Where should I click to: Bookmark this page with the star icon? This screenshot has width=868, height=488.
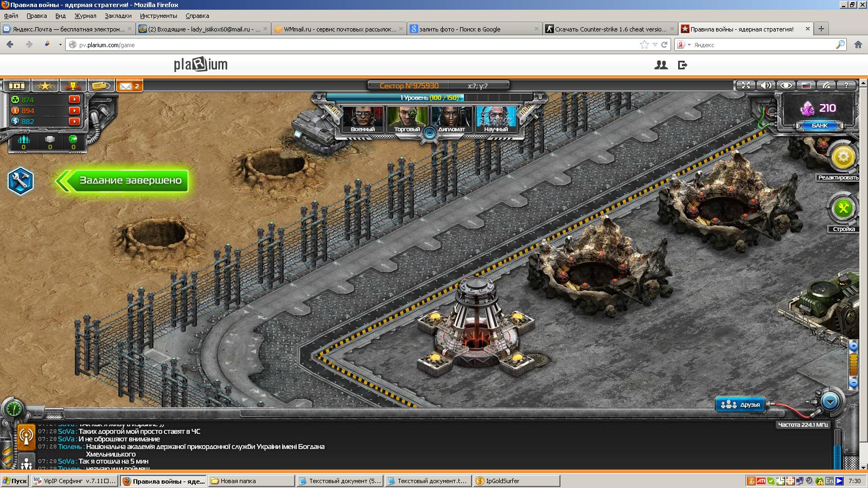[644, 45]
